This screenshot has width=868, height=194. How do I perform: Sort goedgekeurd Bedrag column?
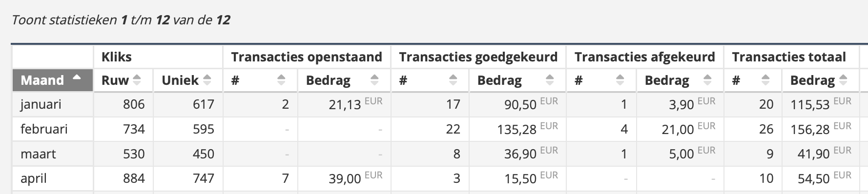(517, 80)
